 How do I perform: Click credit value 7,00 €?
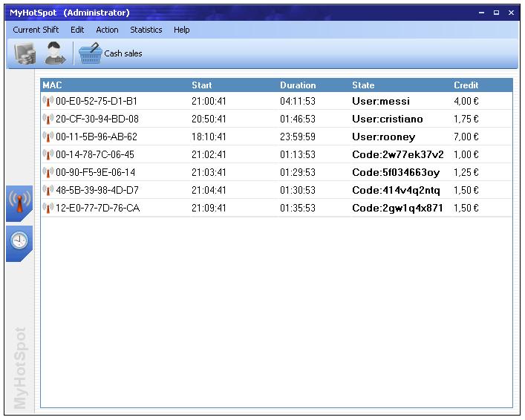click(466, 137)
